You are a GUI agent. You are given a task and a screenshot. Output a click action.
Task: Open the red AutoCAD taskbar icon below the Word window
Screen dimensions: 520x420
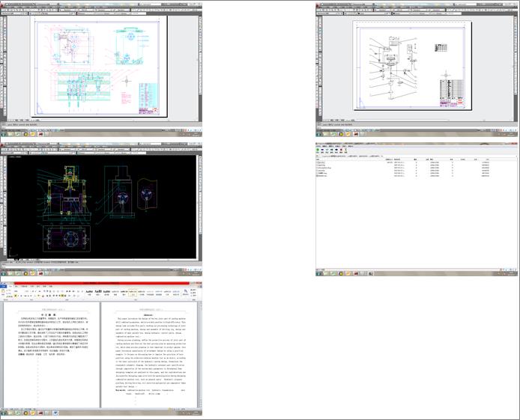40,413
